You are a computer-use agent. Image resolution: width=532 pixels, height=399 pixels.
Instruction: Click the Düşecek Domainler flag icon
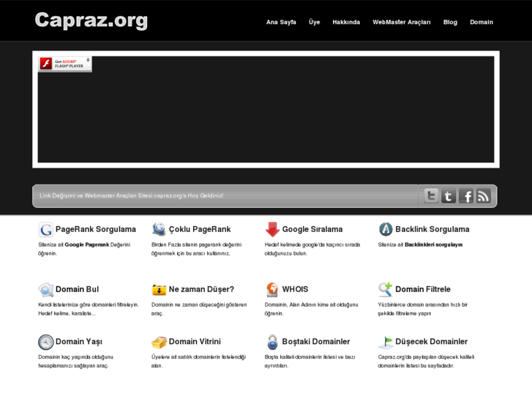(386, 343)
